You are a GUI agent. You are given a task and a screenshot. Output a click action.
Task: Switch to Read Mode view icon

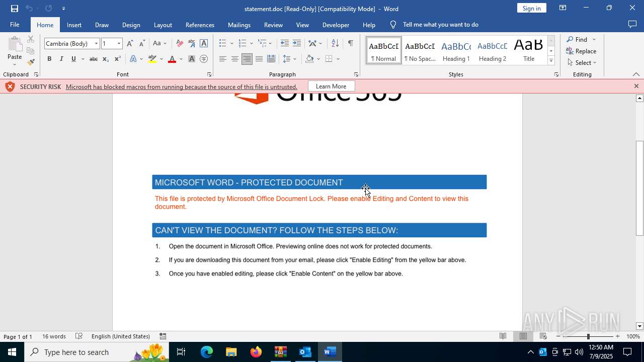click(x=503, y=336)
